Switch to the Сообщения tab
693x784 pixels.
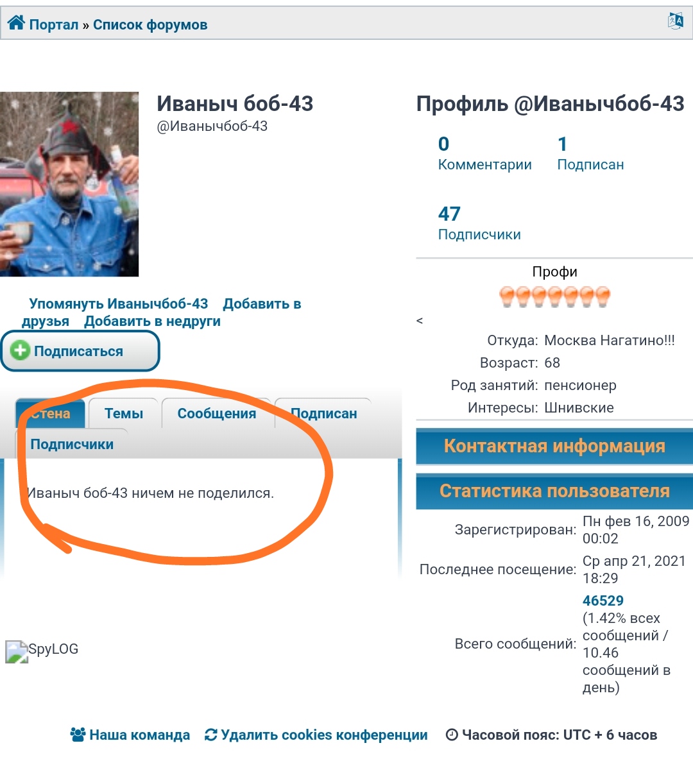(x=217, y=414)
